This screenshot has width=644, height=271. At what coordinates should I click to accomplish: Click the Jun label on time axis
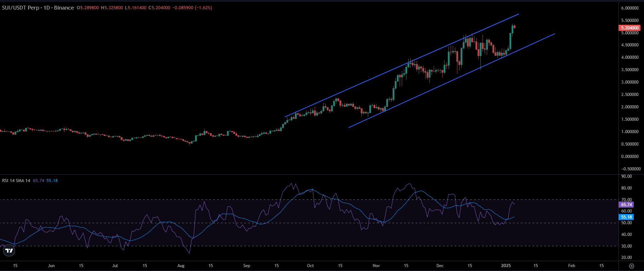tap(51, 266)
